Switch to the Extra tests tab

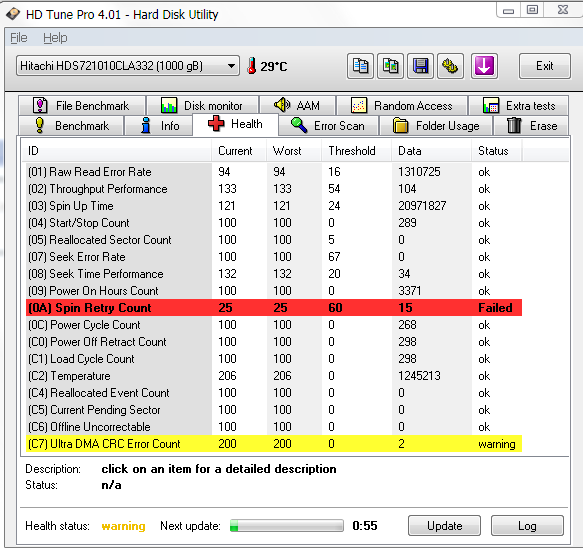pyautogui.click(x=519, y=106)
